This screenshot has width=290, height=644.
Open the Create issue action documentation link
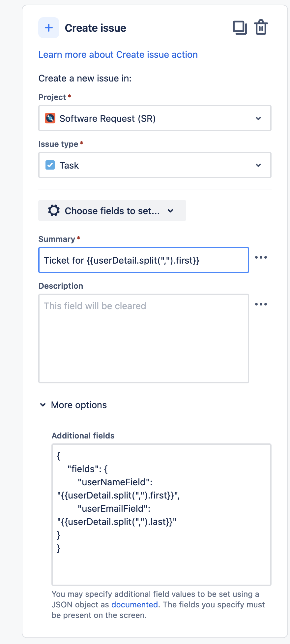[x=118, y=54]
